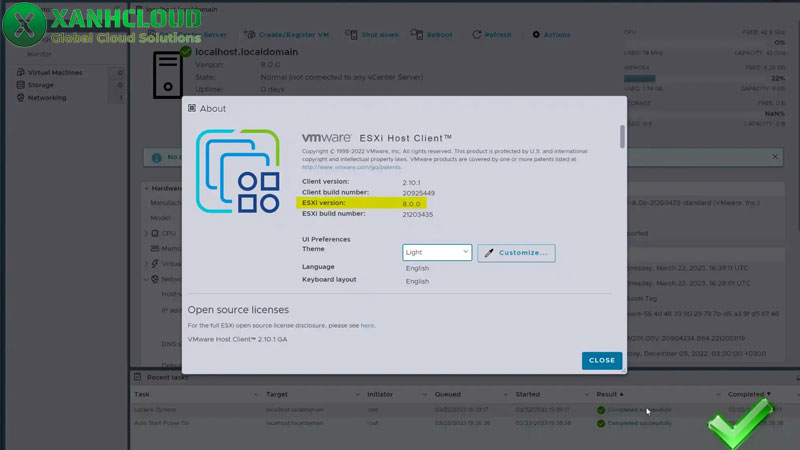Collapse the Hardware section

tap(146, 189)
